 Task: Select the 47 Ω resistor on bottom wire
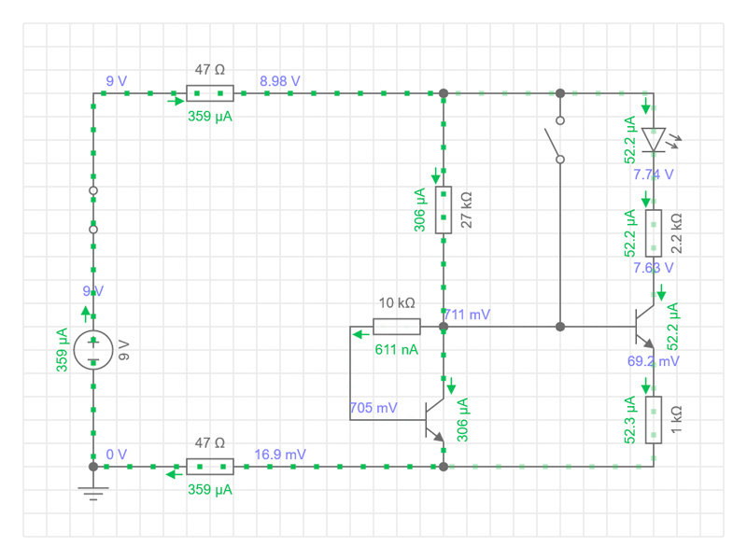pyautogui.click(x=210, y=466)
